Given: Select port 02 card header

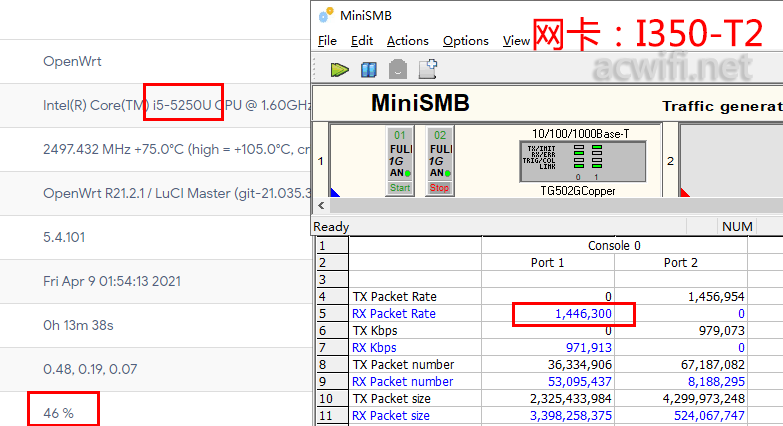Looking at the screenshot, I should (x=439, y=135).
